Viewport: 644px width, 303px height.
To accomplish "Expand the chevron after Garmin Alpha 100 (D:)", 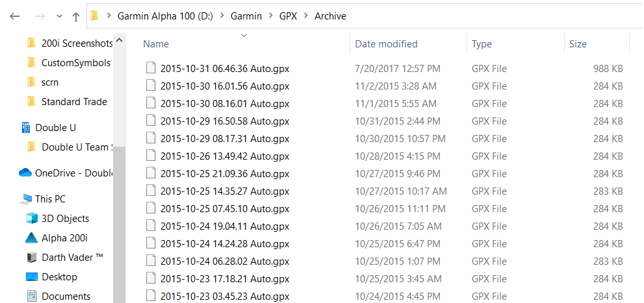I will pos(222,16).
